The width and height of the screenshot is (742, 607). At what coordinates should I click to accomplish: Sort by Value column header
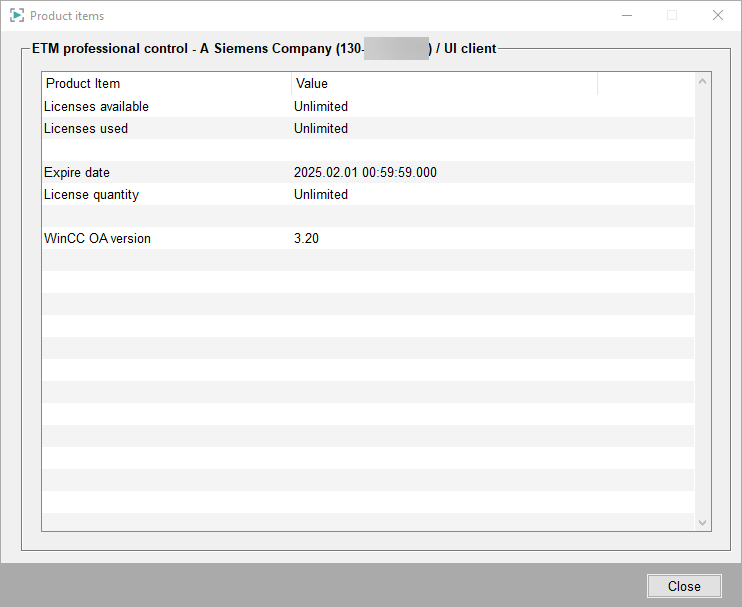coord(444,83)
